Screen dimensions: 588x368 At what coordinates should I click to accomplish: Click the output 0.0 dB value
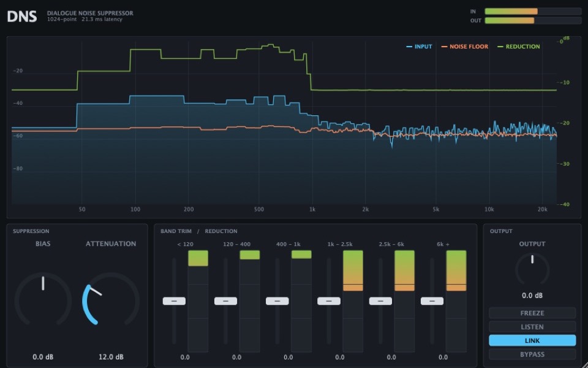click(x=532, y=296)
